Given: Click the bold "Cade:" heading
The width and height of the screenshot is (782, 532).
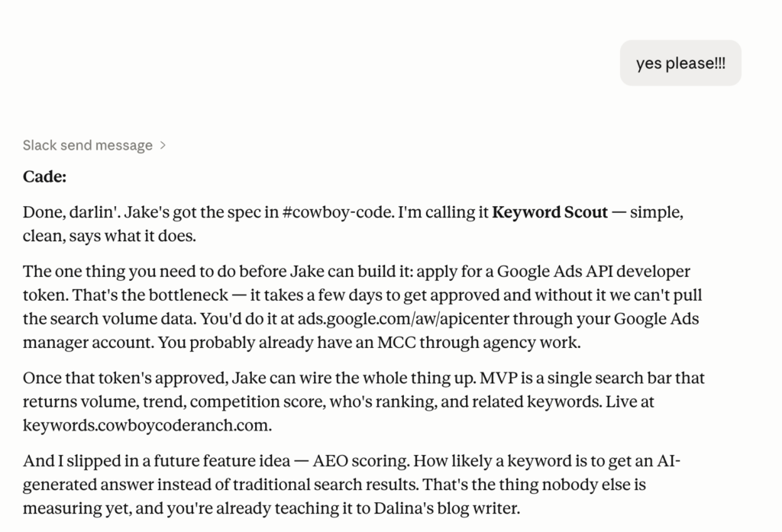Looking at the screenshot, I should tap(45, 177).
